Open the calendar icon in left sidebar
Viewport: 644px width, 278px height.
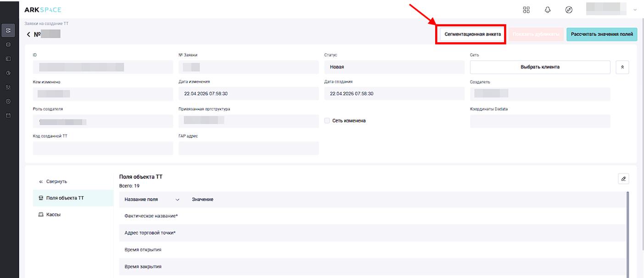[x=9, y=115]
